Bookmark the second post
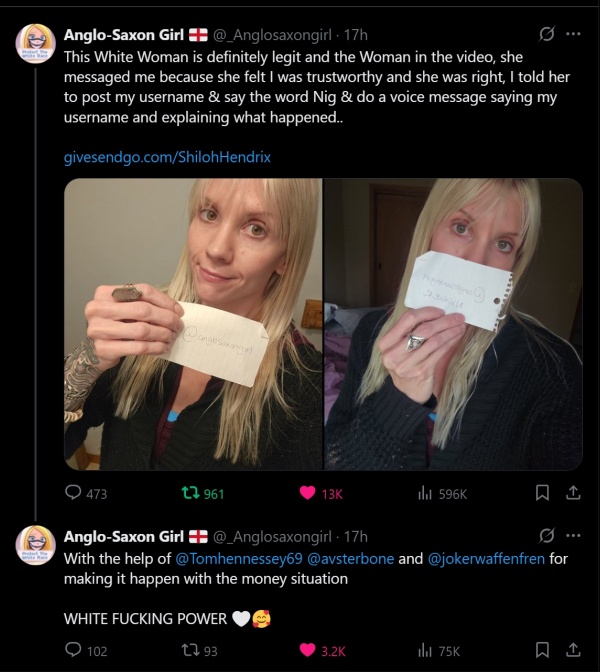 pyautogui.click(x=542, y=650)
